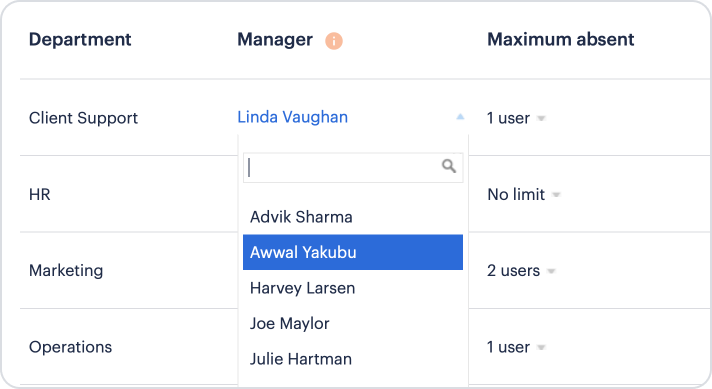
Task: Click the Linda Vaughan manager link
Action: 292,117
